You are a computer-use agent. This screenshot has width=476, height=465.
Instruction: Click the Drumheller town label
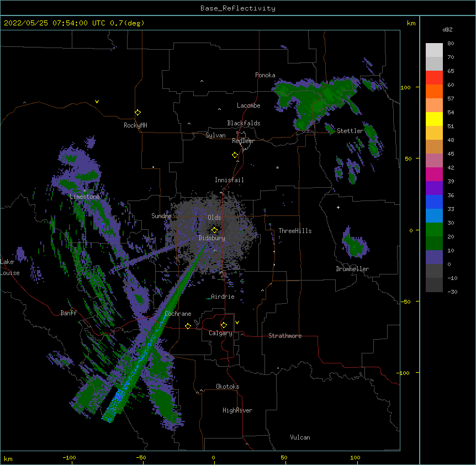(x=352, y=269)
